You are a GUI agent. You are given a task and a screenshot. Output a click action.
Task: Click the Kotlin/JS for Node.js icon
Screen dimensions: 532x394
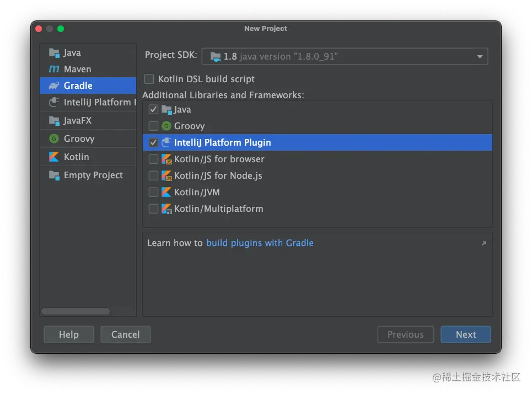(x=166, y=176)
